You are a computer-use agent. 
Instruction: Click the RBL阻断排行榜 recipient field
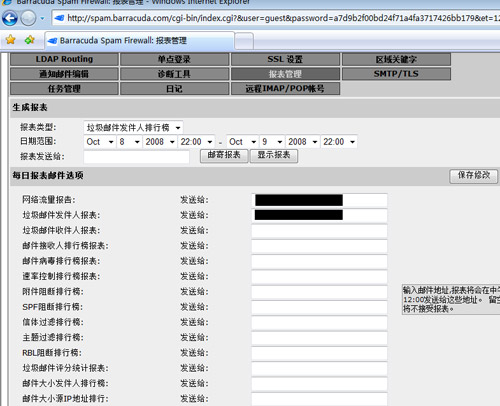319,353
